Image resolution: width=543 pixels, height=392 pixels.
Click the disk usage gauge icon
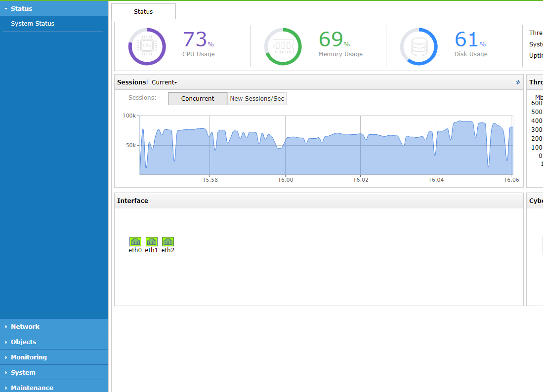click(x=418, y=46)
